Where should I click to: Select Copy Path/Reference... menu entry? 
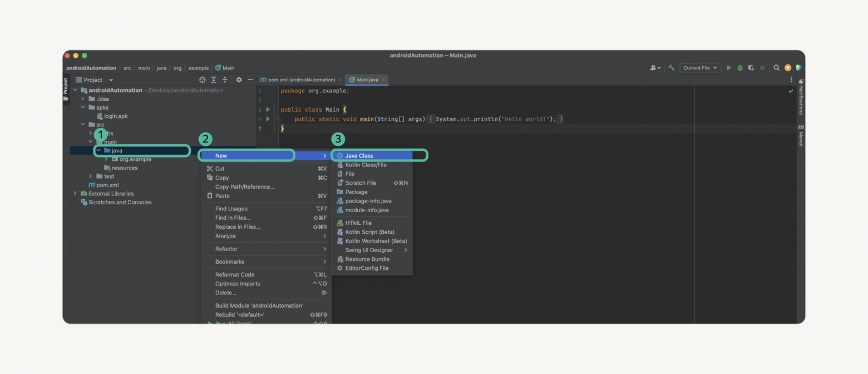(266, 187)
